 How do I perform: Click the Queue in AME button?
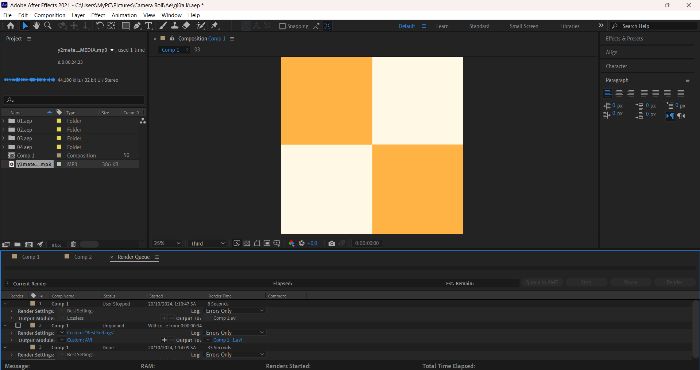(x=542, y=283)
